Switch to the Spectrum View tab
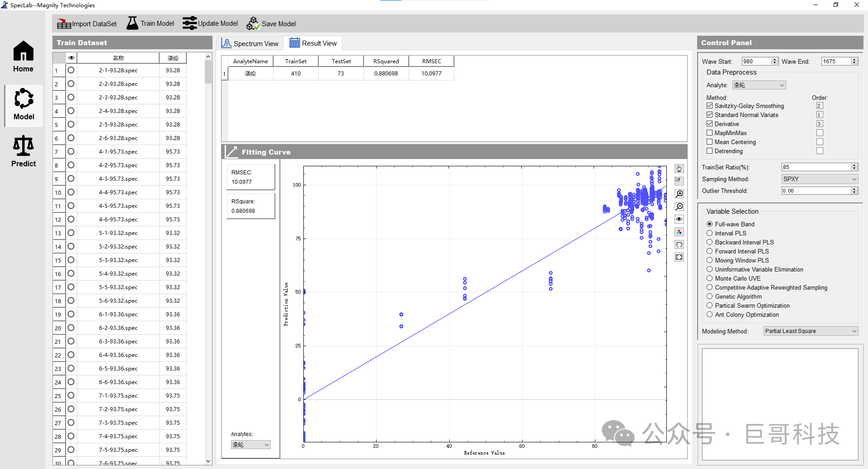This screenshot has width=868, height=469. pyautogui.click(x=250, y=43)
